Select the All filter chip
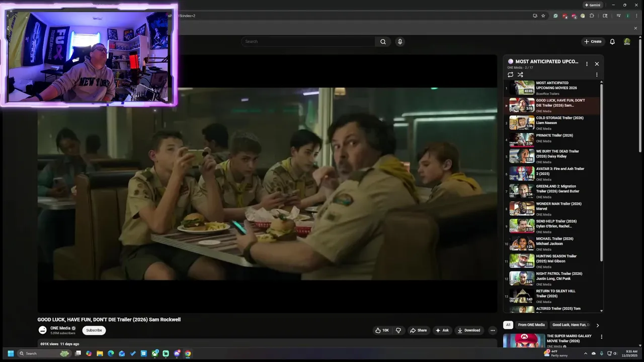644x362 pixels. [508, 325]
